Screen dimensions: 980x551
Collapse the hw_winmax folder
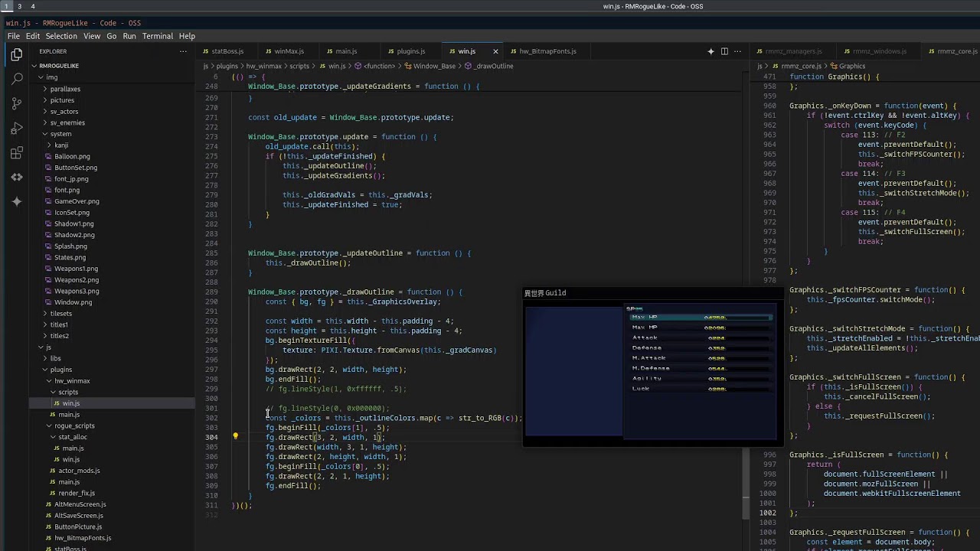72,381
